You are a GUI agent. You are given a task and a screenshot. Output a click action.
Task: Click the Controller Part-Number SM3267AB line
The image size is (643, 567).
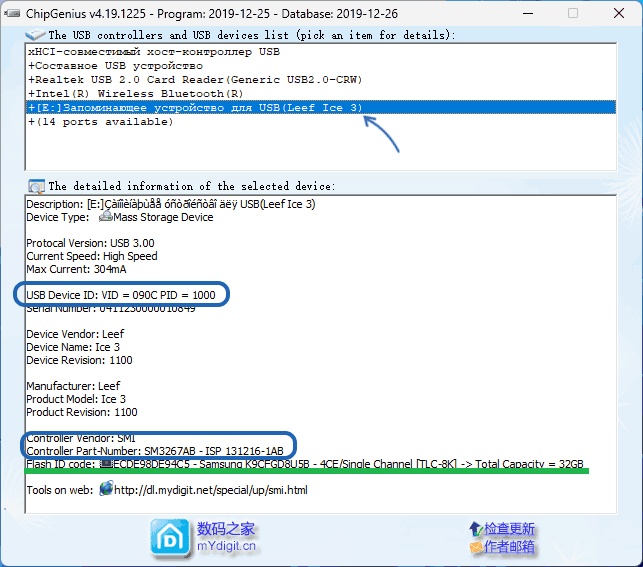(x=155, y=451)
